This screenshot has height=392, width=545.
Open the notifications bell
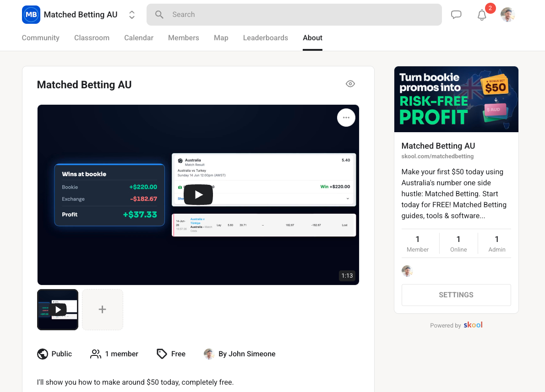[482, 15]
